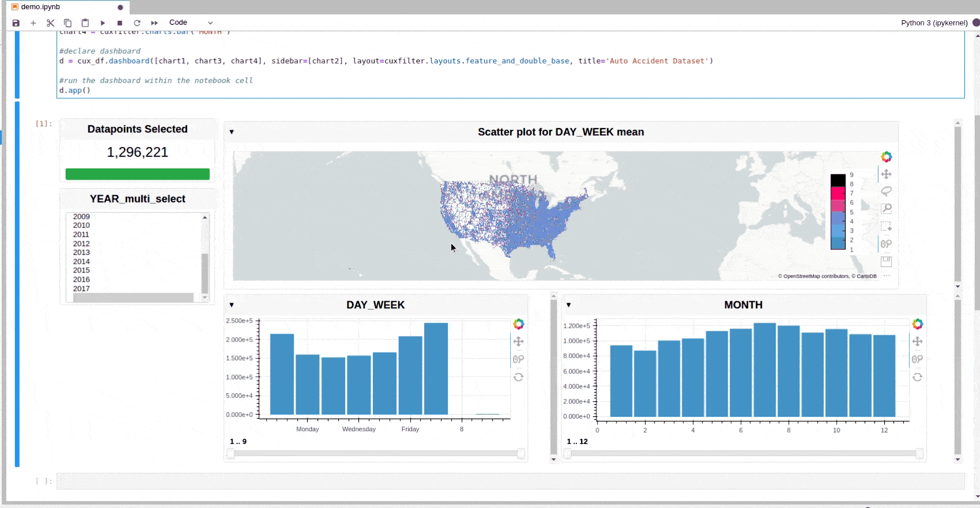
Task: Save the notebook with the toolbar disk icon
Action: pos(16,23)
